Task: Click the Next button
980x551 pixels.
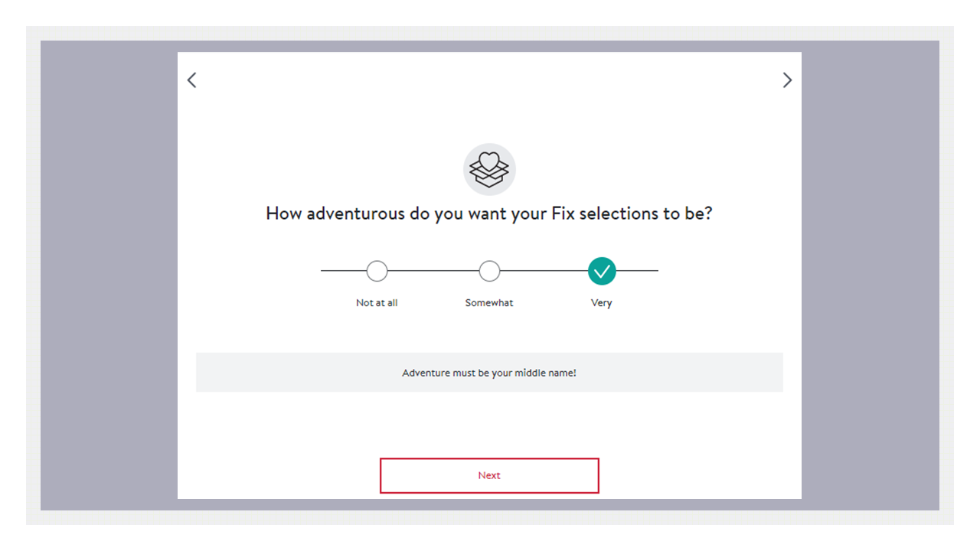Action: tap(489, 475)
